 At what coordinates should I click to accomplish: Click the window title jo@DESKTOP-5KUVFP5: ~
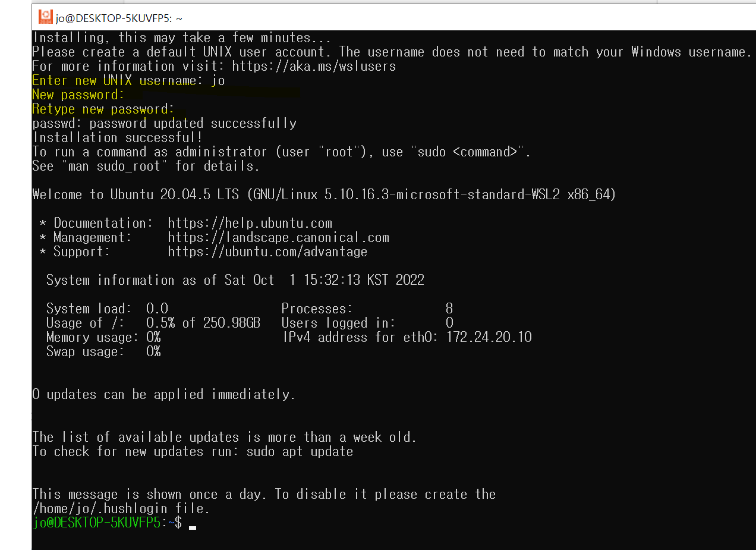pyautogui.click(x=119, y=18)
